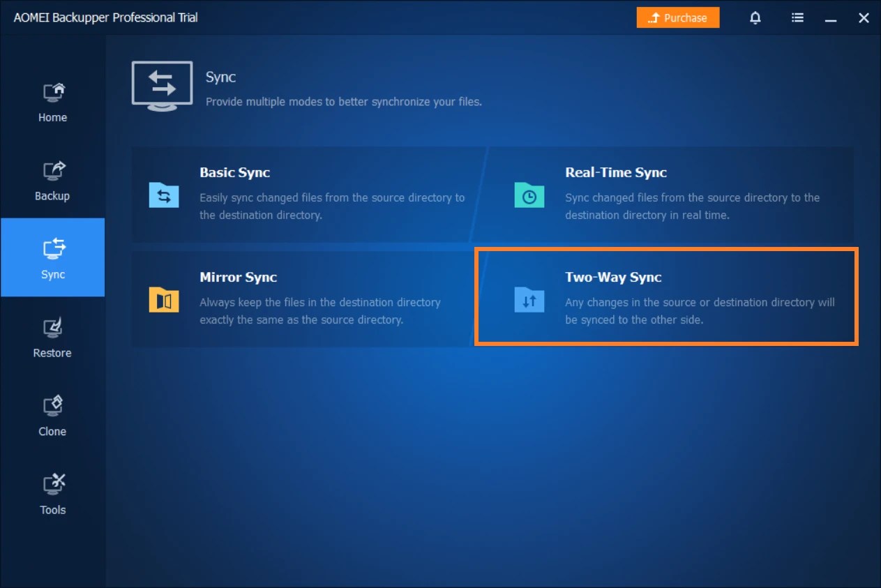Image resolution: width=881 pixels, height=588 pixels.
Task: Choose the Real-Time Sync title
Action: tap(616, 172)
